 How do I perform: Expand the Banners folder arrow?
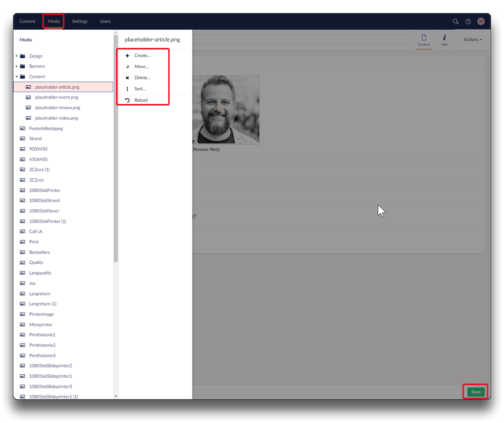tap(17, 66)
